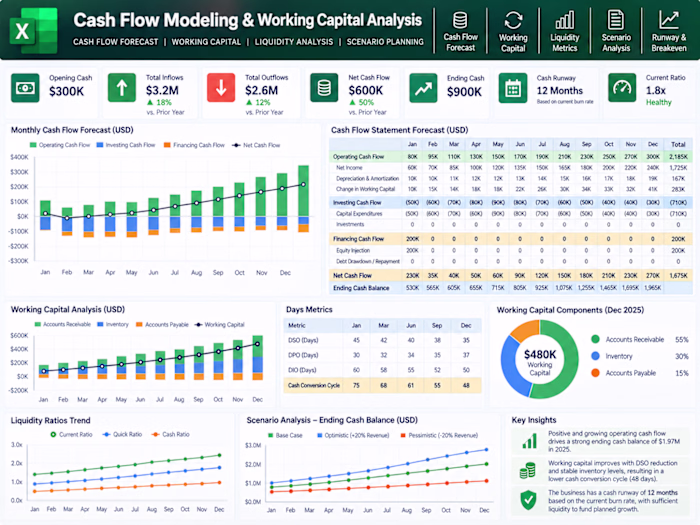
Task: Select the Operating Cash Flow table row label
Action: click(358, 157)
